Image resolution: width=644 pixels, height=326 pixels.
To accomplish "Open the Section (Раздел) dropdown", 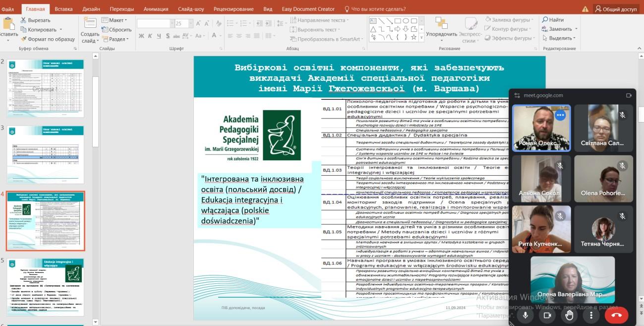I will point(115,39).
